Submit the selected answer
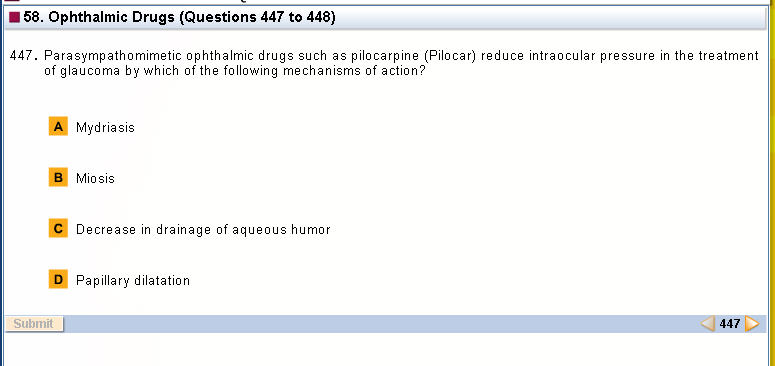The height and width of the screenshot is (366, 775). (x=34, y=324)
